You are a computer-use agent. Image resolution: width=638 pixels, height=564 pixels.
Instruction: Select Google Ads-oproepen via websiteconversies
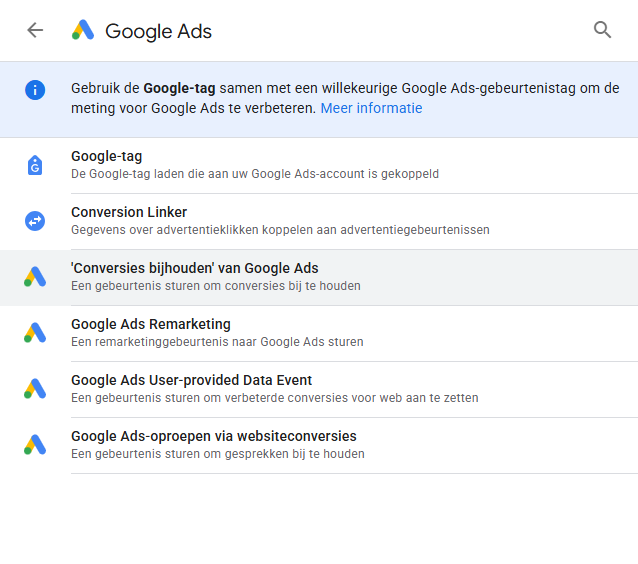click(x=214, y=436)
